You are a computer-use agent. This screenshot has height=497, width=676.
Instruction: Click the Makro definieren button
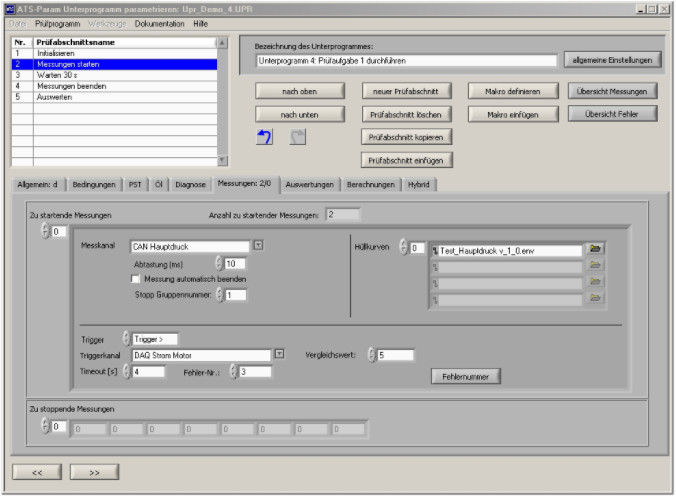click(513, 91)
